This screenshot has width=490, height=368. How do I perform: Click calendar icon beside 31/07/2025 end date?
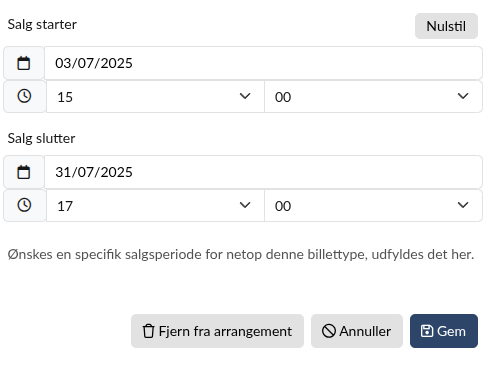click(24, 172)
